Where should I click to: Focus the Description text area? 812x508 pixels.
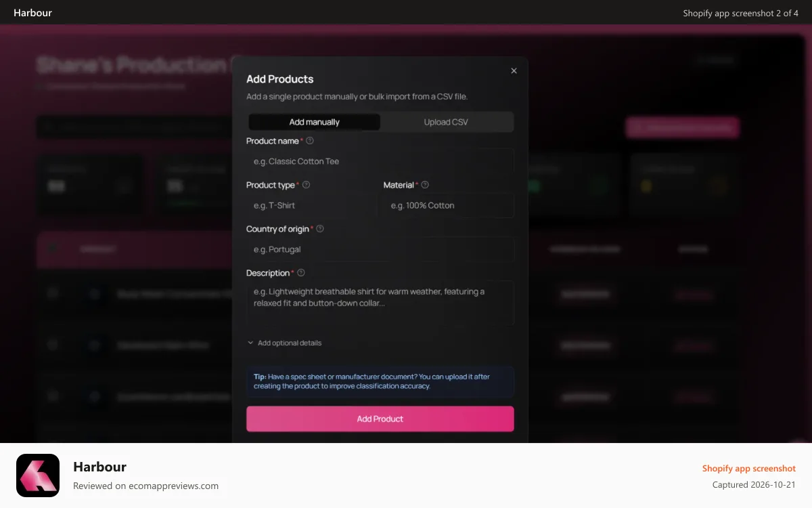click(x=380, y=303)
